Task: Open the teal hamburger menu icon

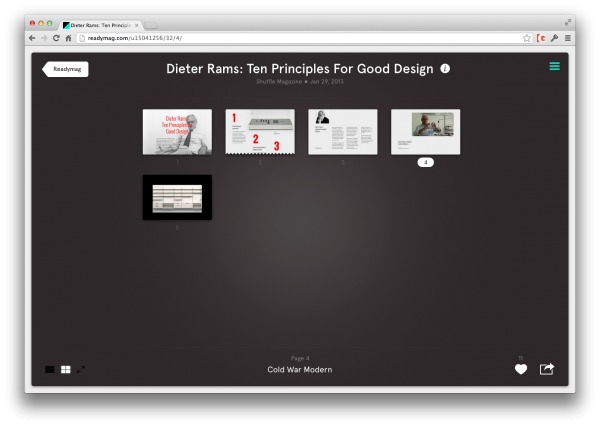Action: 554,67
